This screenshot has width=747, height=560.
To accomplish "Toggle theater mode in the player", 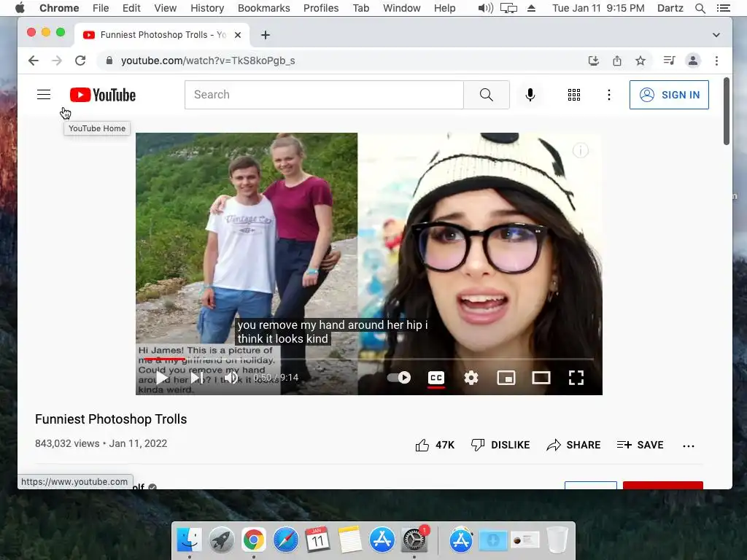I will tap(541, 378).
